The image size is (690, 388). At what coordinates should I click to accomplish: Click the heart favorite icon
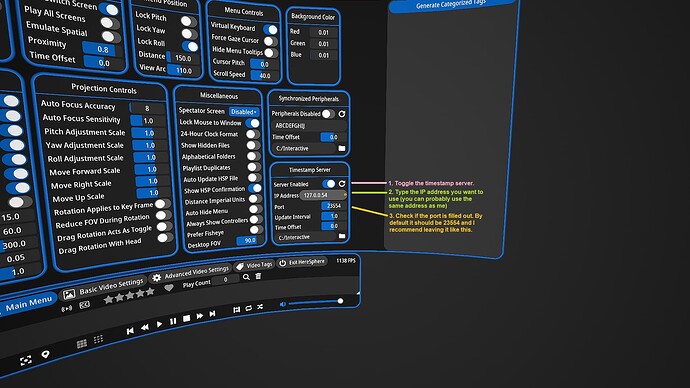[x=169, y=288]
